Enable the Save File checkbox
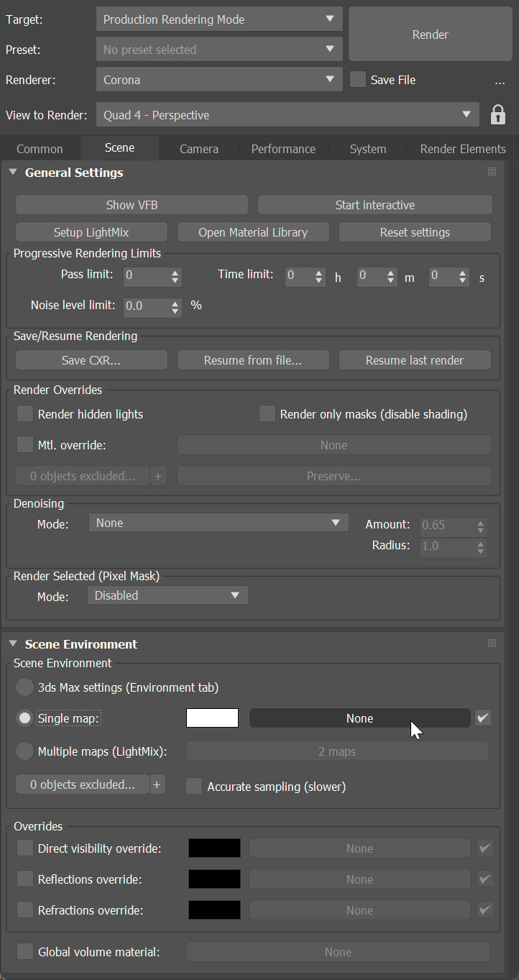Viewport: 519px width, 980px height. pyautogui.click(x=358, y=80)
